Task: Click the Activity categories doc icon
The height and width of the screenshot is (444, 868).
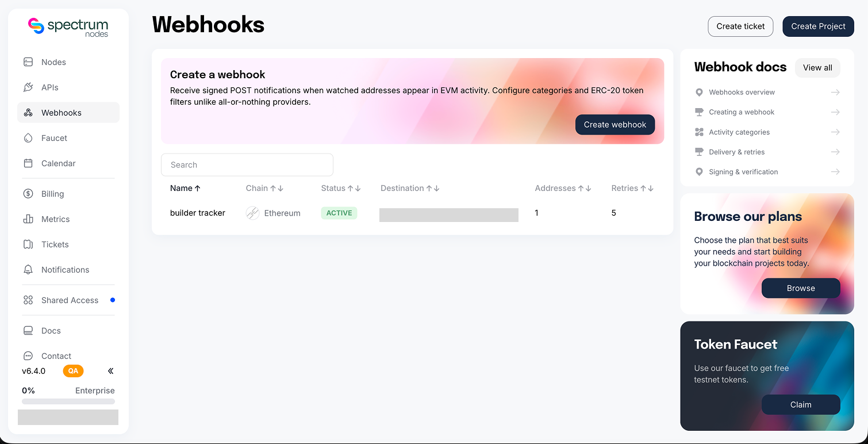Action: point(699,132)
